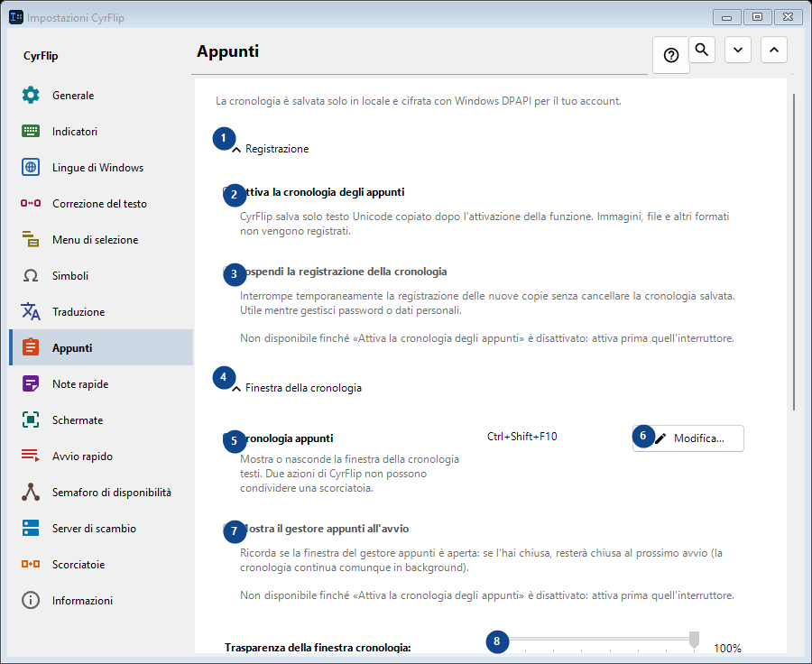Select the Note rapide sticky note icon
The width and height of the screenshot is (812, 664).
pyautogui.click(x=31, y=383)
